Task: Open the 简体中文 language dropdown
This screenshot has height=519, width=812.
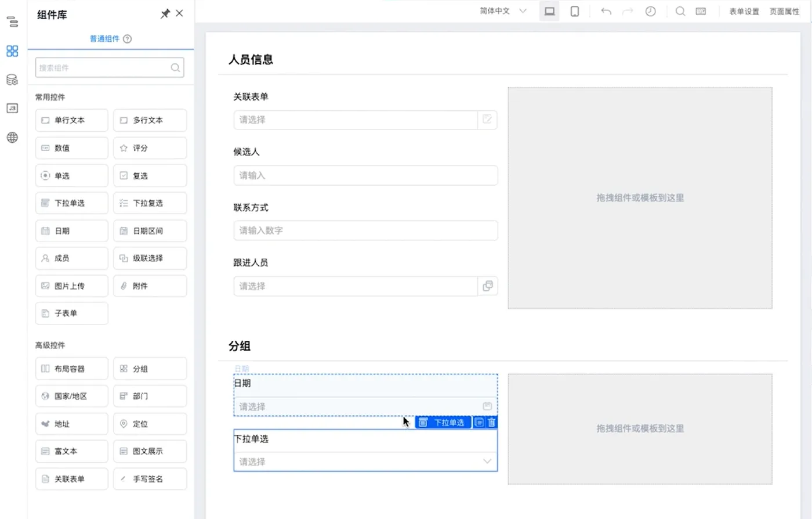Action: pyautogui.click(x=503, y=11)
